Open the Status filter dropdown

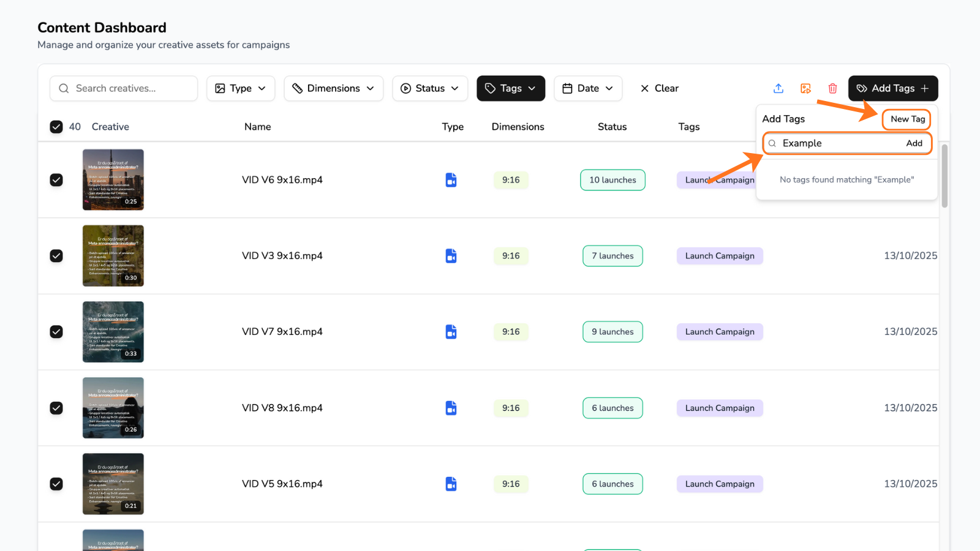[x=430, y=88]
